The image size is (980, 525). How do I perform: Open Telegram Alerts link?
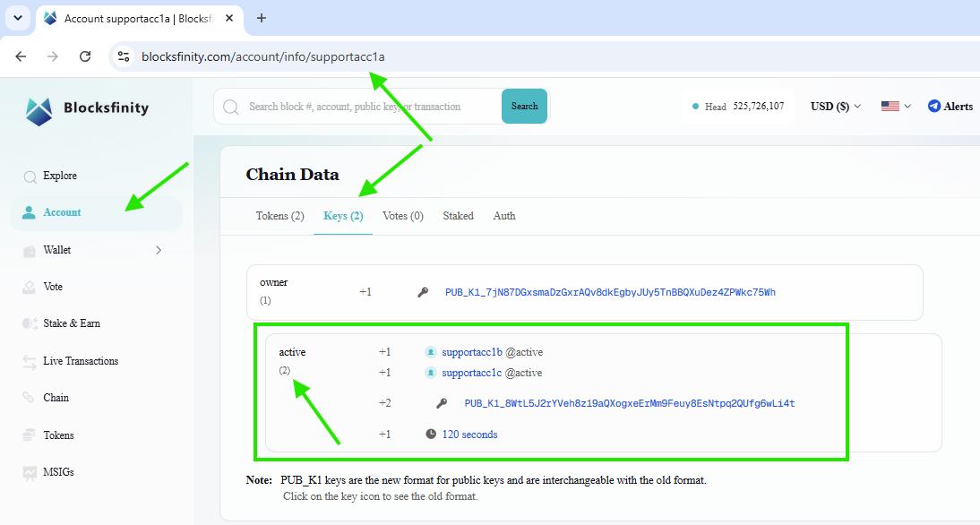click(950, 107)
